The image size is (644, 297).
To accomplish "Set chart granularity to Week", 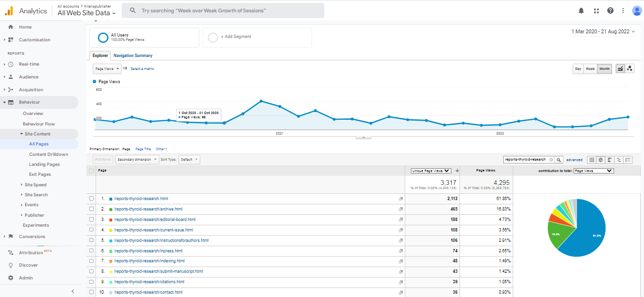I will (590, 68).
